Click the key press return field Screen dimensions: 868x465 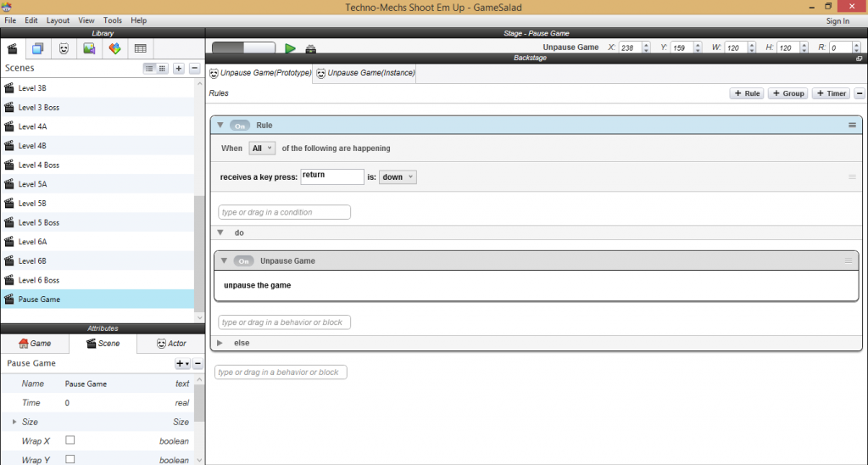click(332, 176)
